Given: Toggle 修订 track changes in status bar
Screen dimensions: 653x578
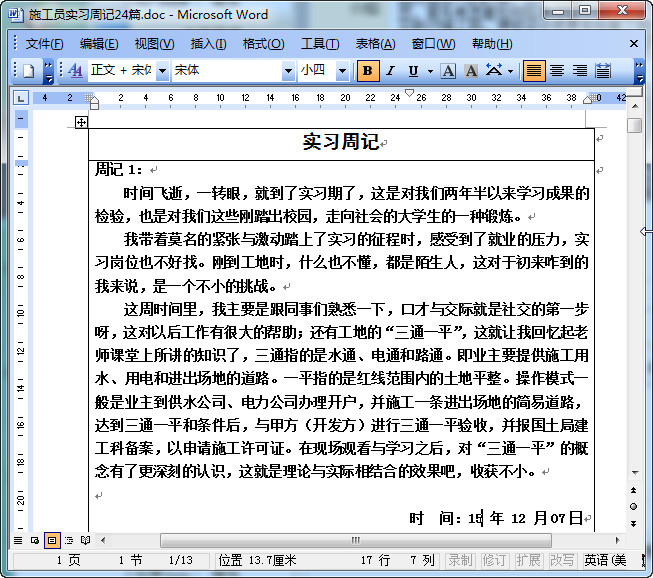Looking at the screenshot, I should tap(494, 561).
